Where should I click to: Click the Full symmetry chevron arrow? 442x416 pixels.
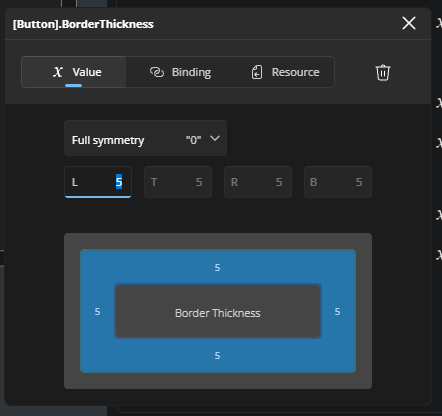click(215, 138)
